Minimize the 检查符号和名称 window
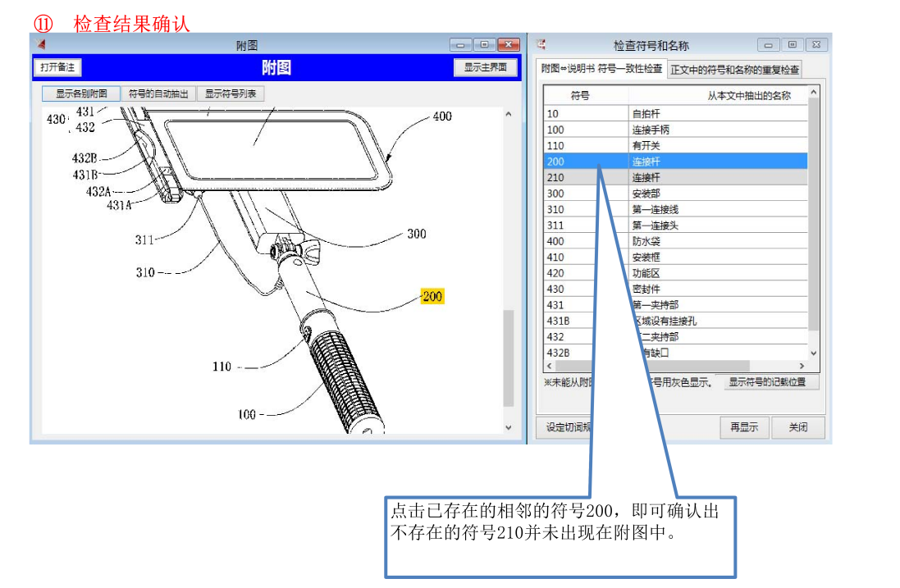 768,45
